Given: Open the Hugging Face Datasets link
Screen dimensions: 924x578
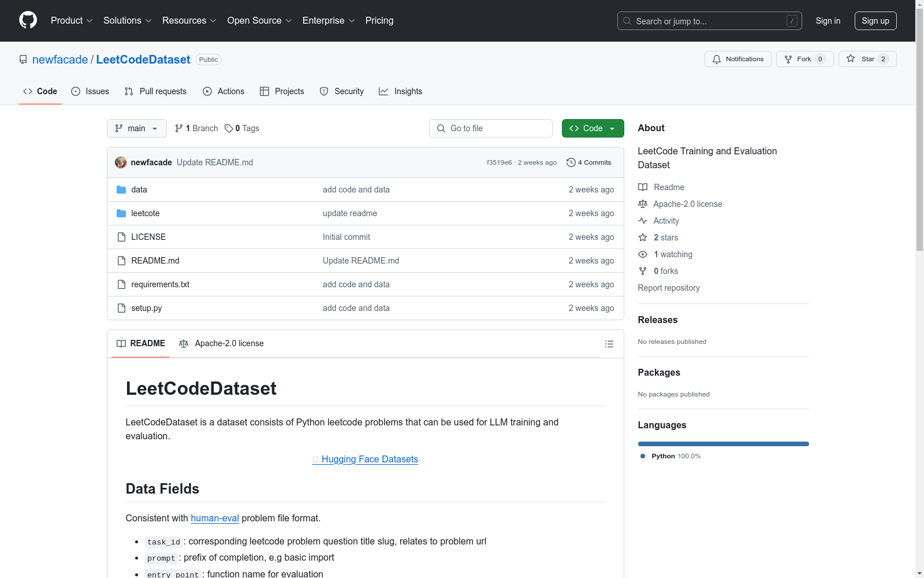Looking at the screenshot, I should pos(365,459).
